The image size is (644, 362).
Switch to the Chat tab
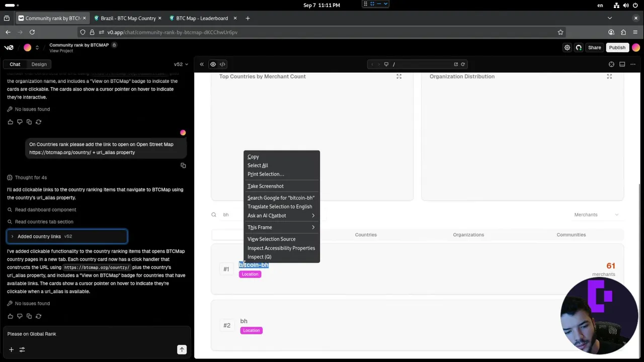pos(15,64)
